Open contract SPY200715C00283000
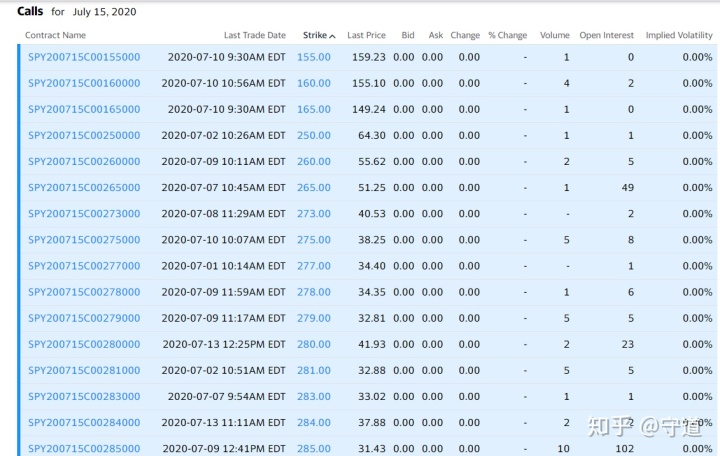The image size is (720, 456). (84, 397)
